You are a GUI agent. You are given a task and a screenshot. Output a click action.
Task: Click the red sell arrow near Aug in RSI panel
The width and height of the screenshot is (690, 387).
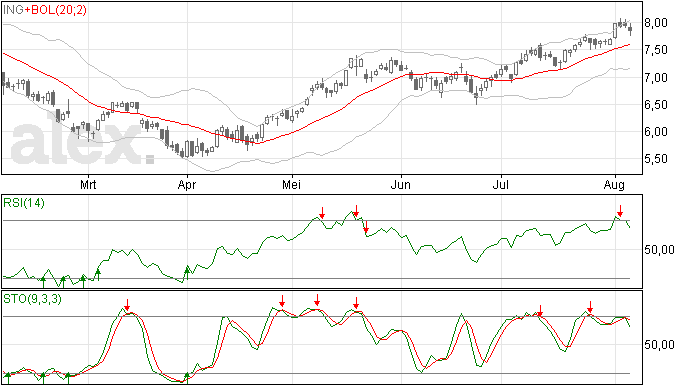click(x=620, y=211)
